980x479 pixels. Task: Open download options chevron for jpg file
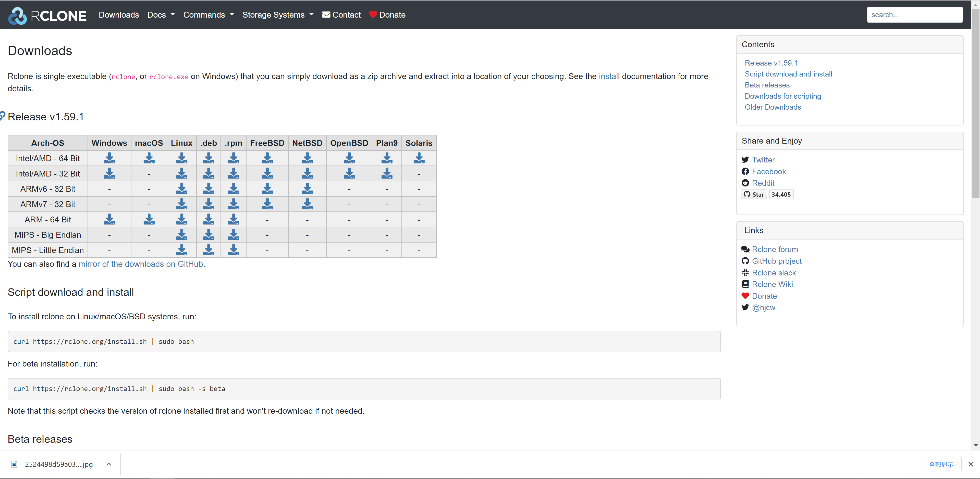pyautogui.click(x=108, y=464)
